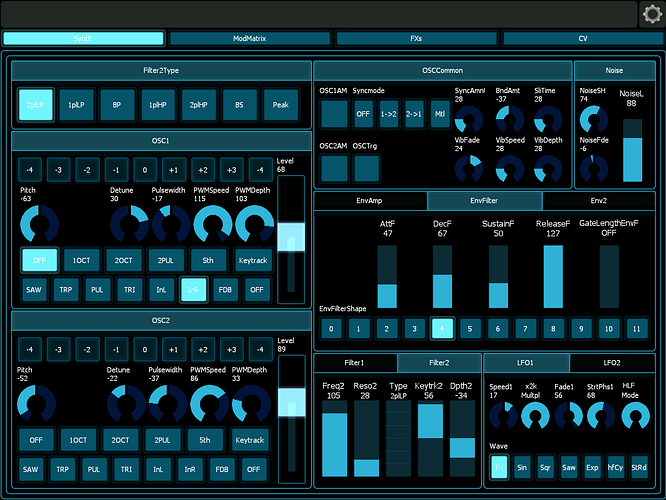Select the BP filter type

click(x=117, y=105)
